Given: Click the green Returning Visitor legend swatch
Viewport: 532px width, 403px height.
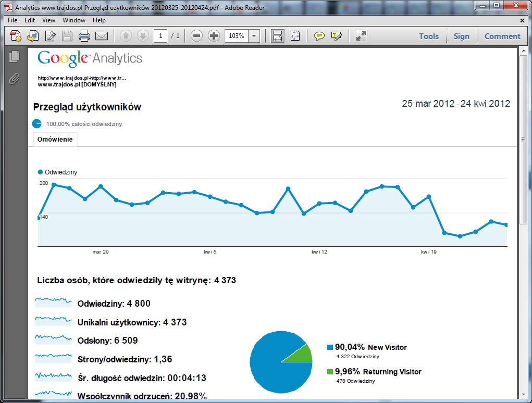Looking at the screenshot, I should coord(330,372).
